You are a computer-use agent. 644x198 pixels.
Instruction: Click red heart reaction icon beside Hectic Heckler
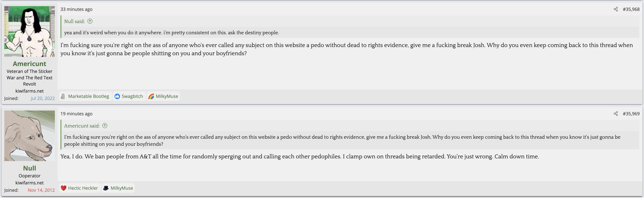pyautogui.click(x=63, y=188)
